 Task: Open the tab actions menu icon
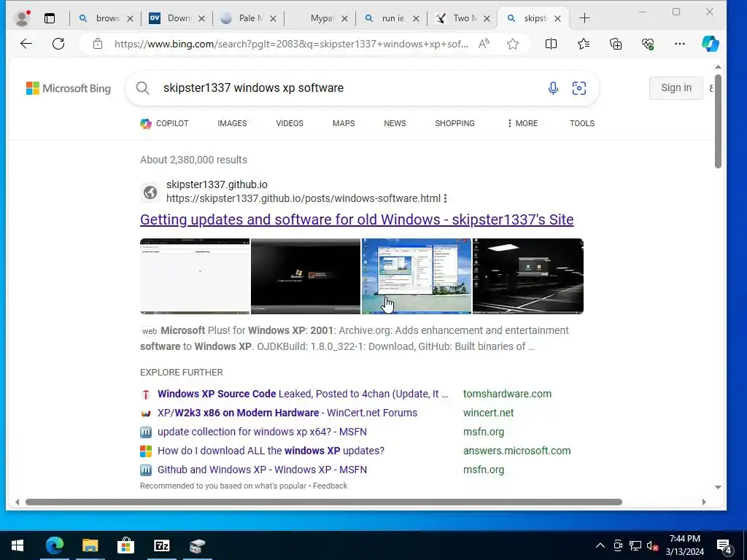point(50,18)
